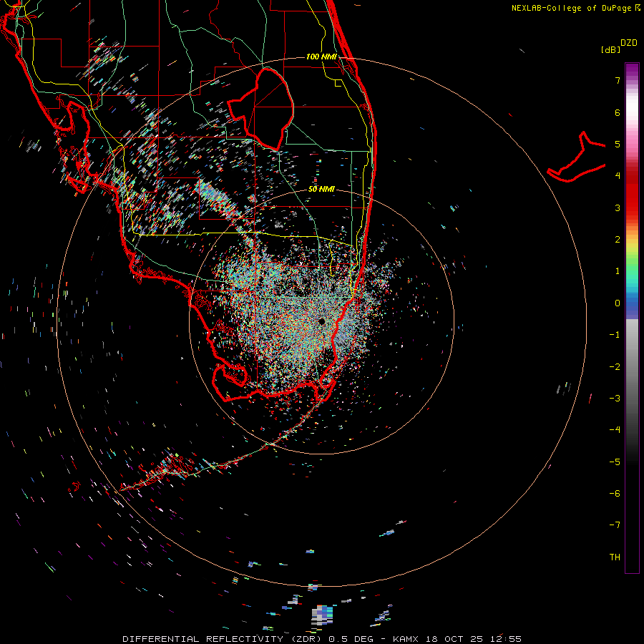Click the [dB] units label
Image resolution: width=644 pixels, height=644 pixels.
611,49
